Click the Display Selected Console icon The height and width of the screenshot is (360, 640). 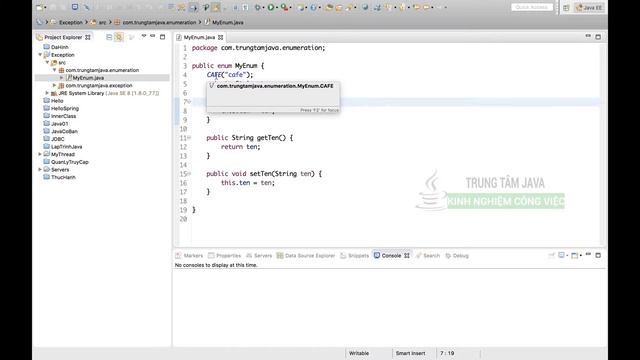pyautogui.click(x=562, y=255)
